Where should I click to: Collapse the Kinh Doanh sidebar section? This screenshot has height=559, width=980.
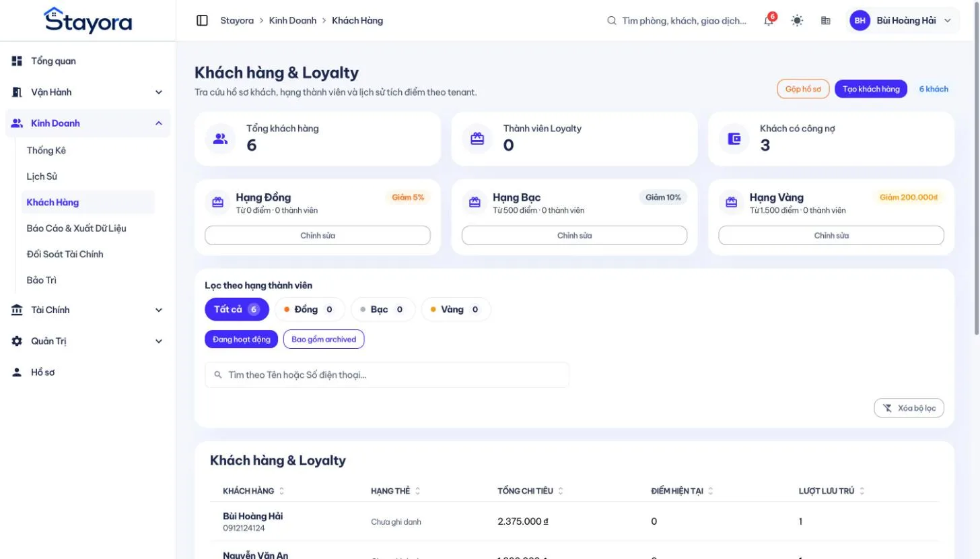pos(87,123)
